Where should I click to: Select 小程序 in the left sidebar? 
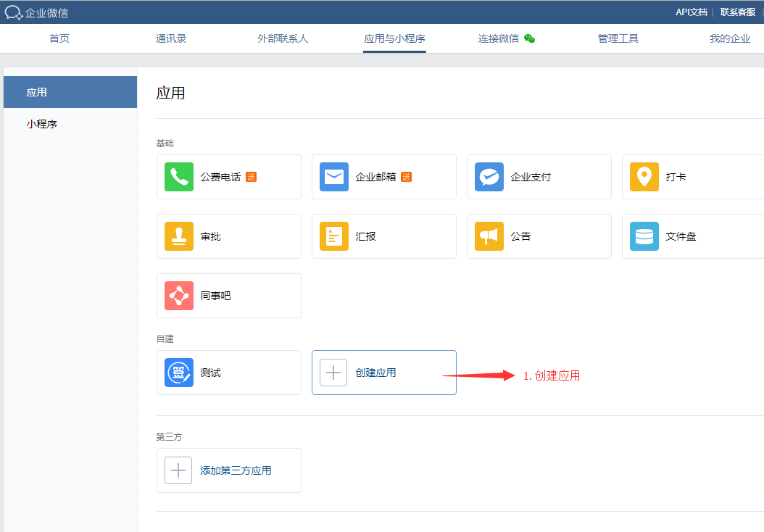(x=42, y=124)
